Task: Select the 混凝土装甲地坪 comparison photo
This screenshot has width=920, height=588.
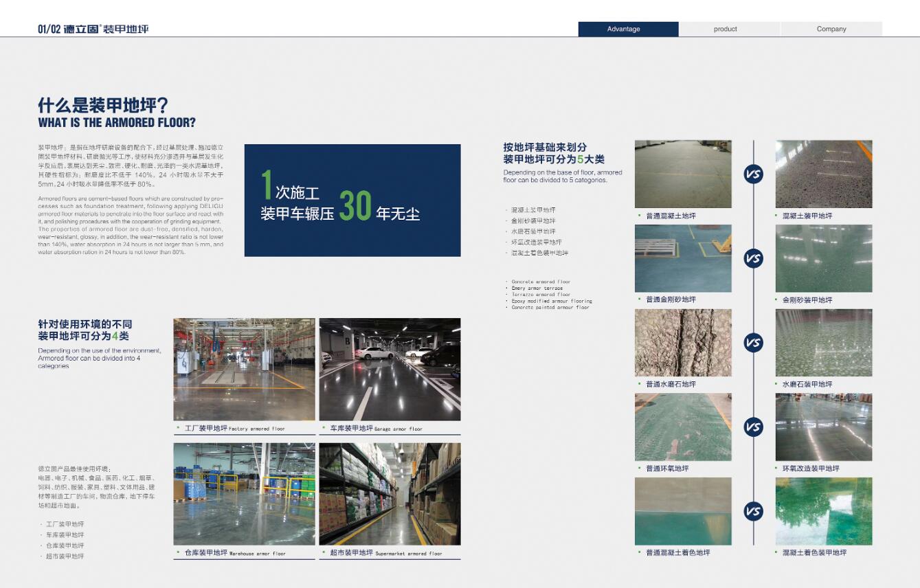Action: pyautogui.click(x=823, y=174)
